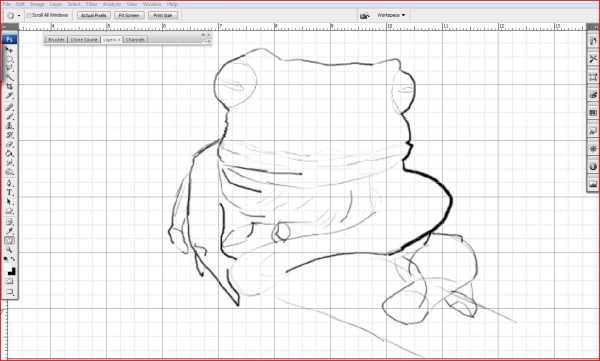
Task: Click the Ps logo atop the toolbox
Action: point(10,39)
